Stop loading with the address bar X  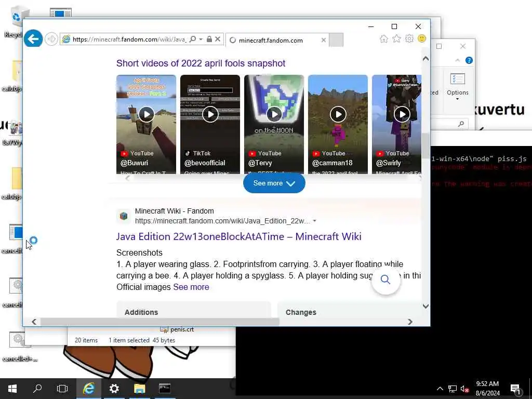point(218,39)
